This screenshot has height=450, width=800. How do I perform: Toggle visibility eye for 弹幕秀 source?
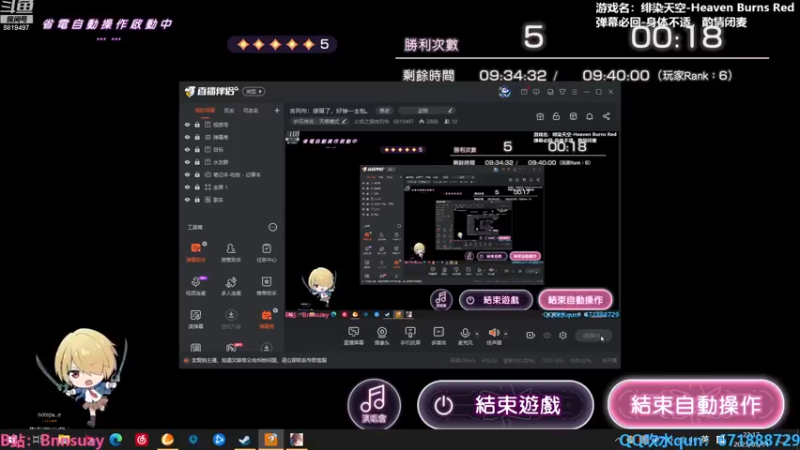click(187, 137)
